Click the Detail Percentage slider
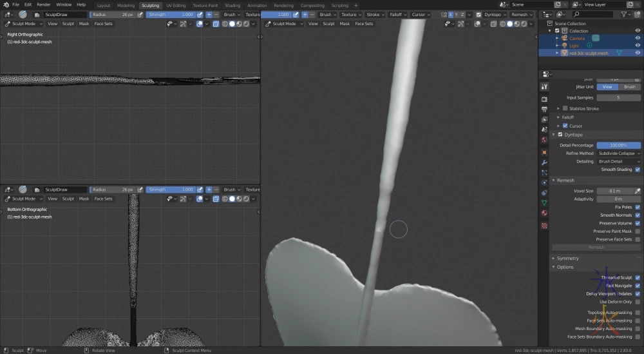 click(618, 145)
